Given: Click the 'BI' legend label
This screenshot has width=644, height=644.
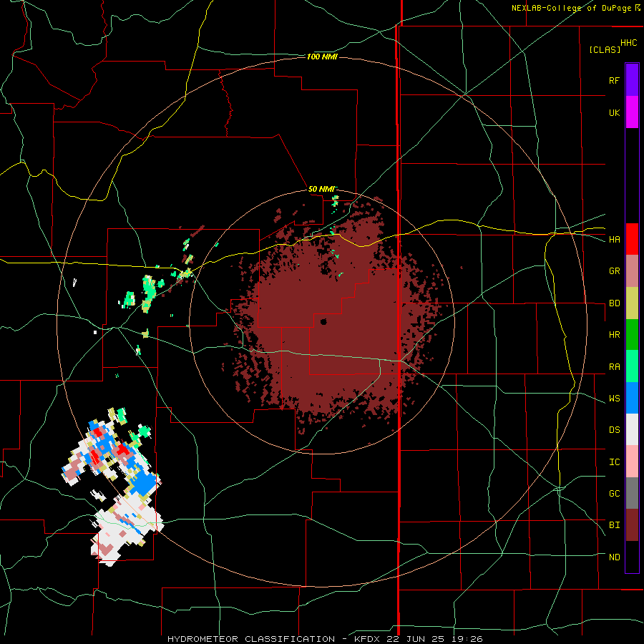Looking at the screenshot, I should tap(614, 525).
